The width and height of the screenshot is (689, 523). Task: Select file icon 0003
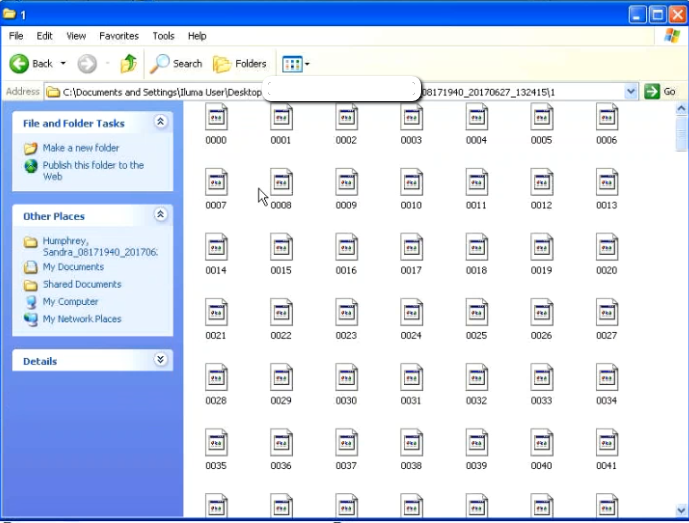(x=411, y=116)
